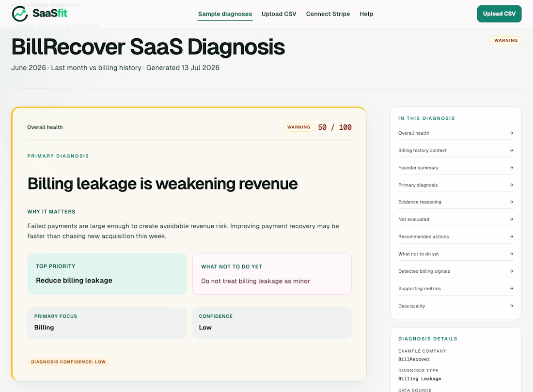Click arrow icon for Not evaluated
533x392 pixels.
(x=511, y=220)
